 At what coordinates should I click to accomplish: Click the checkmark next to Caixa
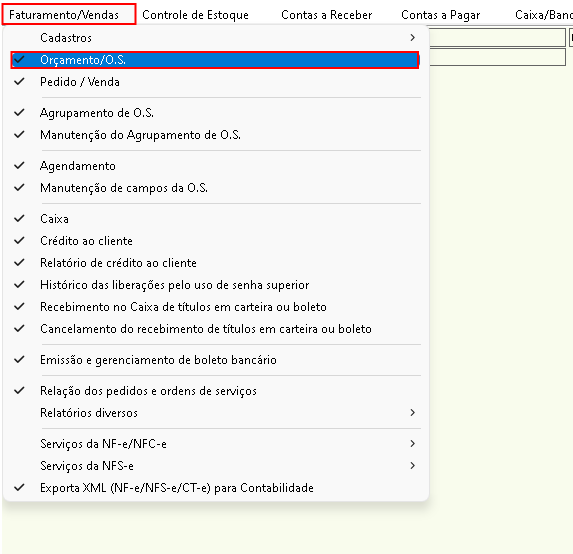tap(19, 219)
